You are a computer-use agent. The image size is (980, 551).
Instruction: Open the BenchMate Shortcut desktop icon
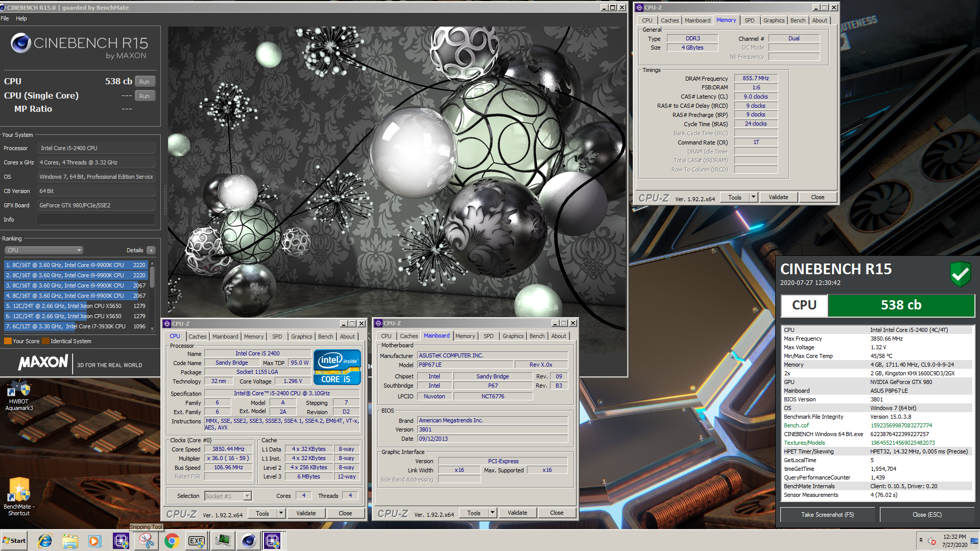19,497
